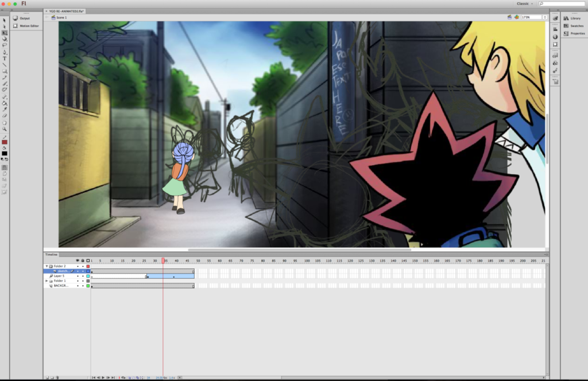Image resolution: width=588 pixels, height=381 pixels.
Task: Click the swap colors icon in Tools panel
Action: click(x=6, y=159)
